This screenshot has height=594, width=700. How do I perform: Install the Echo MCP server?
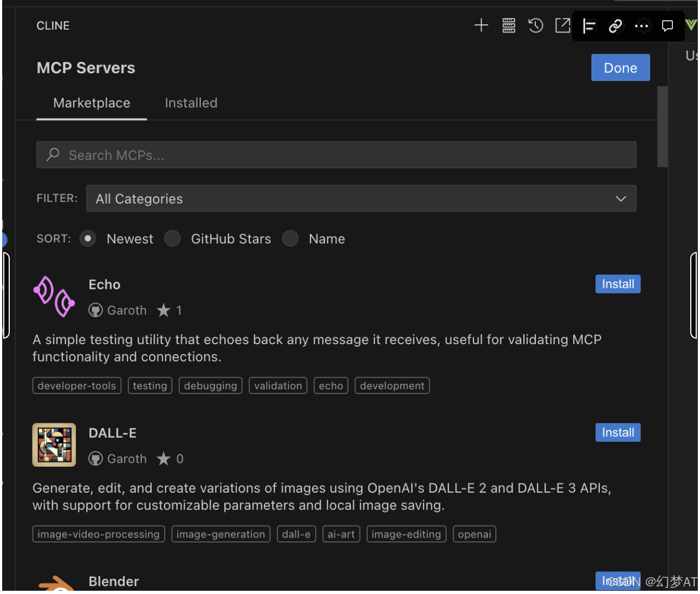[x=618, y=284]
